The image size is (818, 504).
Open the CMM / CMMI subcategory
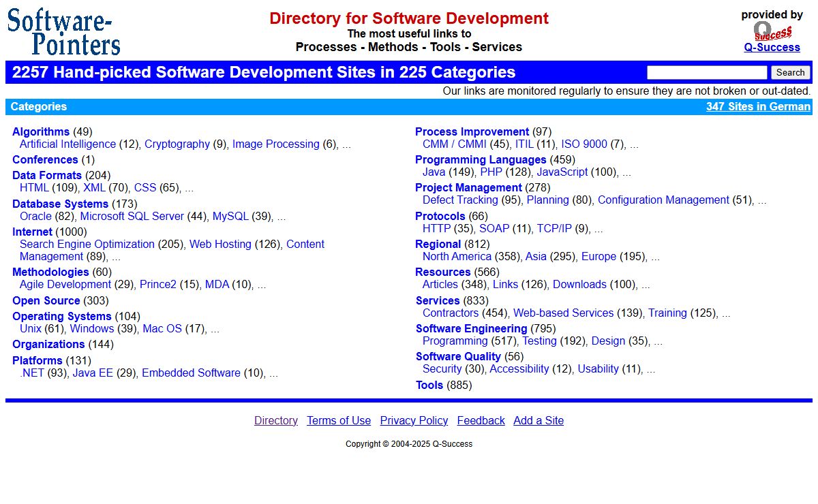pyautogui.click(x=455, y=144)
